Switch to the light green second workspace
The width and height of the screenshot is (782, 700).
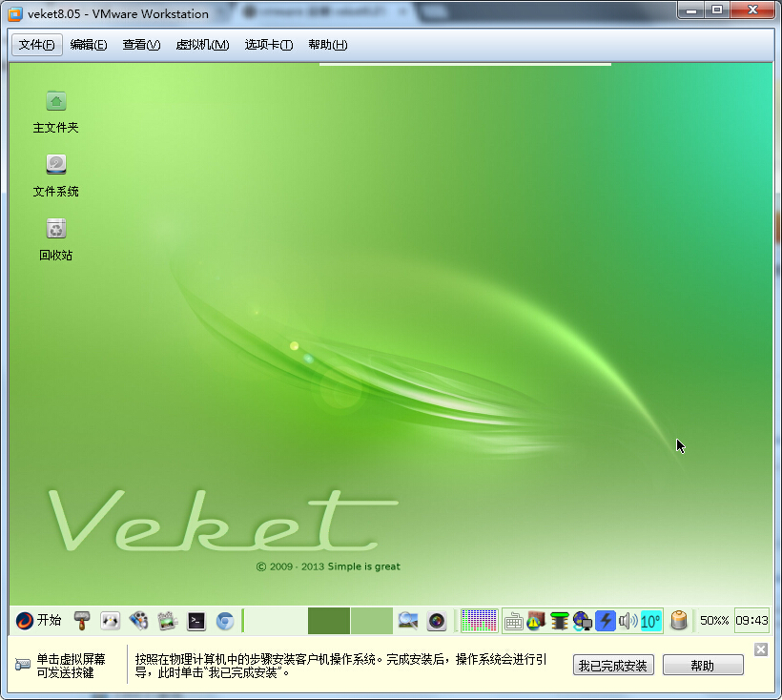tap(372, 621)
